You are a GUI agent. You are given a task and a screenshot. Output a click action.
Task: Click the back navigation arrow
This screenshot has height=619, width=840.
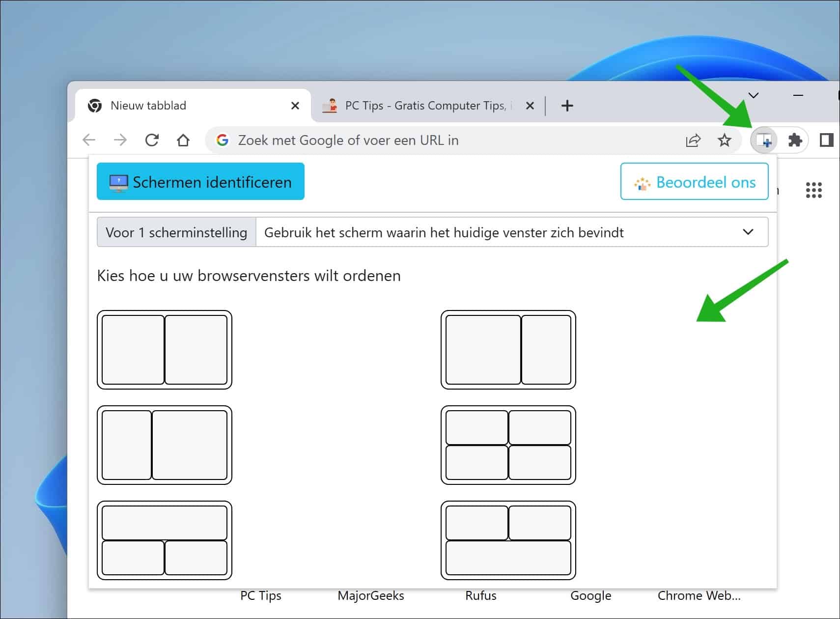[89, 140]
